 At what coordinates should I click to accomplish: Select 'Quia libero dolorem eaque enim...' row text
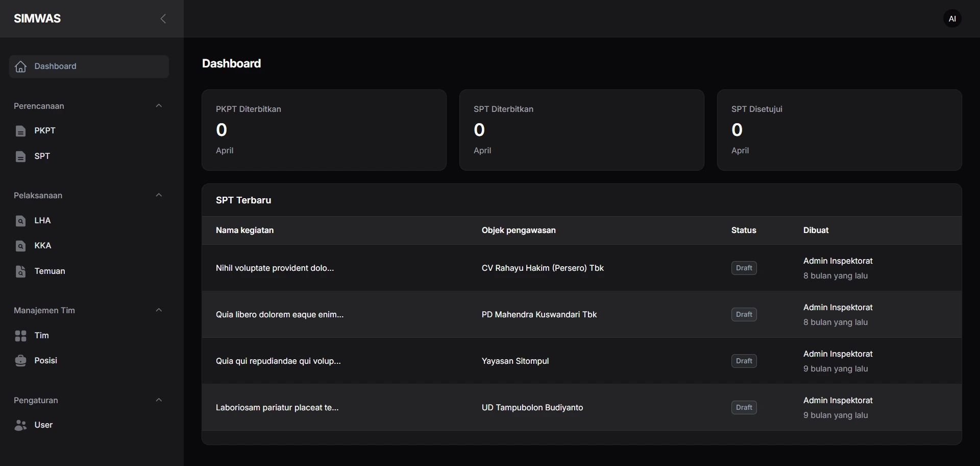click(x=280, y=315)
